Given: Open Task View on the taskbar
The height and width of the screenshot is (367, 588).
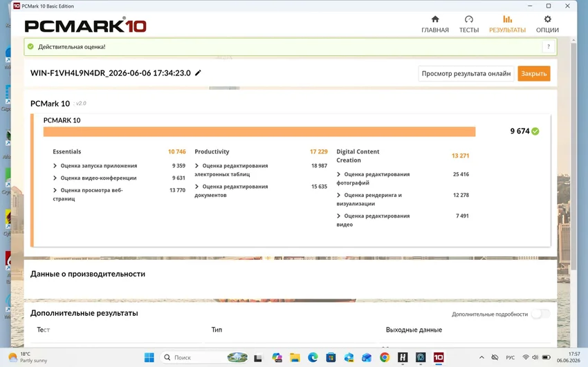Looking at the screenshot, I should coord(257,358).
